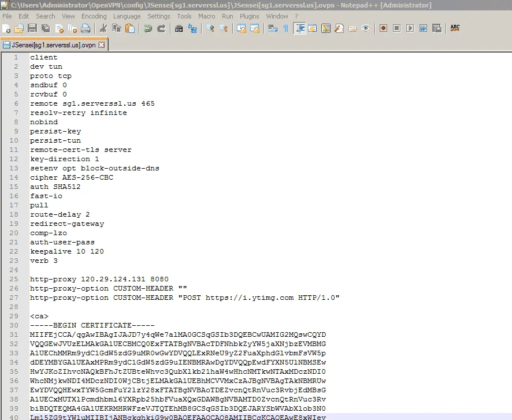Click the Redo arrow icon

(x=161, y=28)
